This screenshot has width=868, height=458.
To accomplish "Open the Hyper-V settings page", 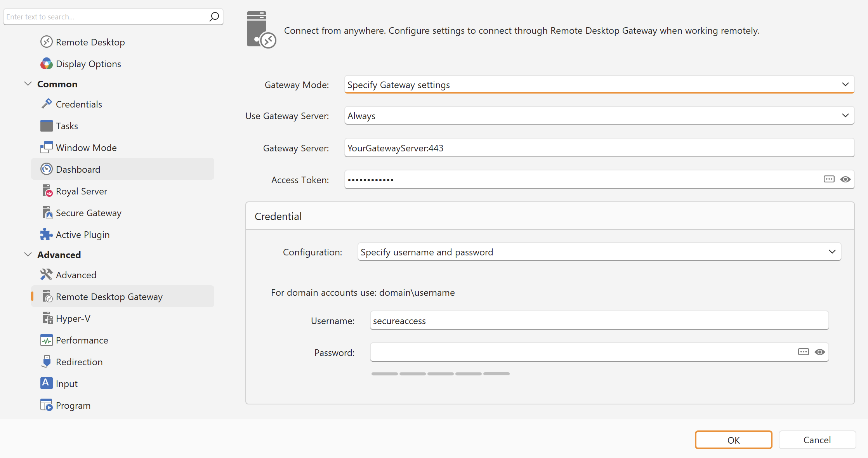I will pyautogui.click(x=123, y=318).
